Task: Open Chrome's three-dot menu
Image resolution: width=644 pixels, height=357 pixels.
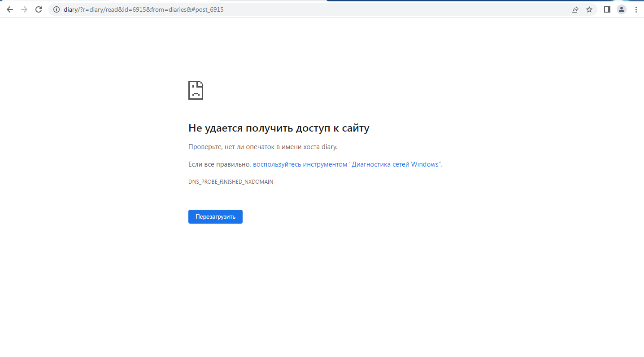Action: [636, 9]
